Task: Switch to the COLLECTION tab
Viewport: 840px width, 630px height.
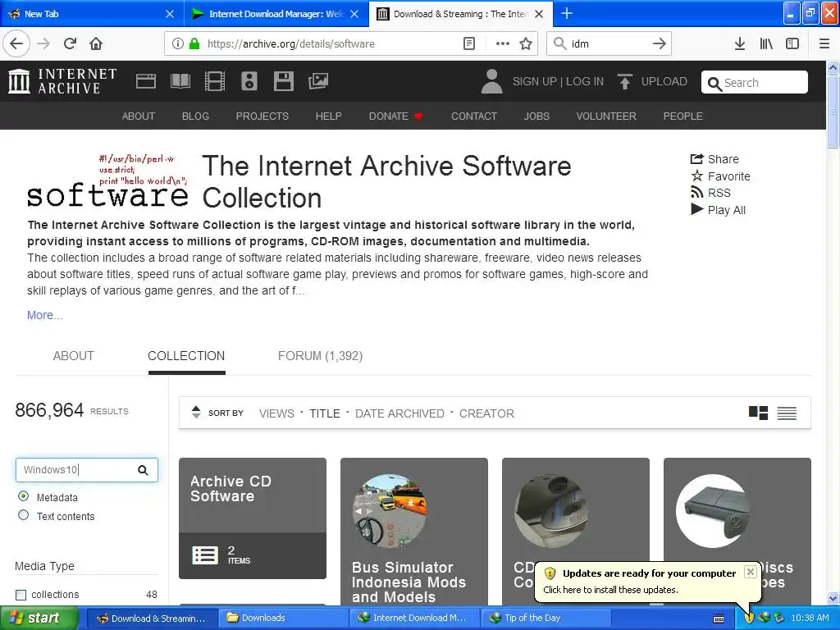Action: point(186,356)
